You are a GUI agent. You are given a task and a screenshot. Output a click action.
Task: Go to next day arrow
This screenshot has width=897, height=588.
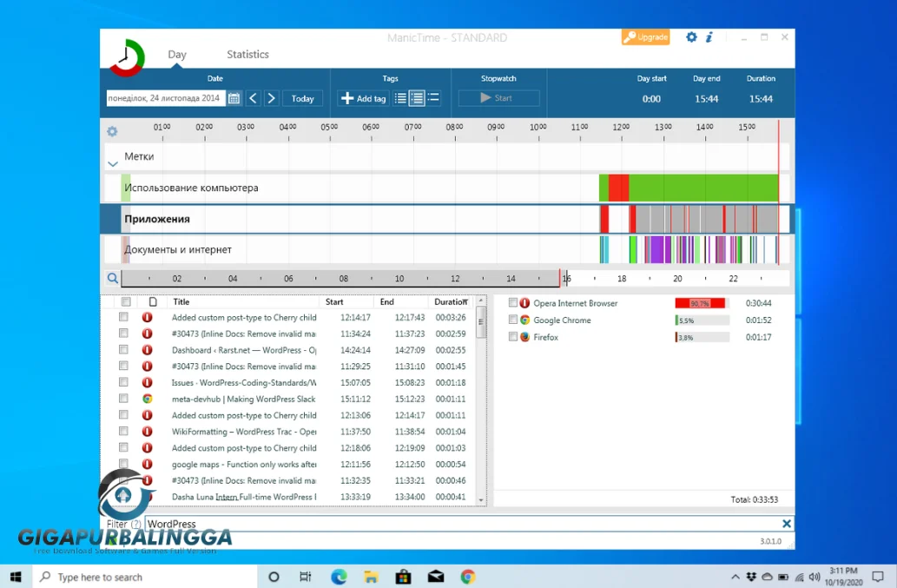click(x=271, y=99)
